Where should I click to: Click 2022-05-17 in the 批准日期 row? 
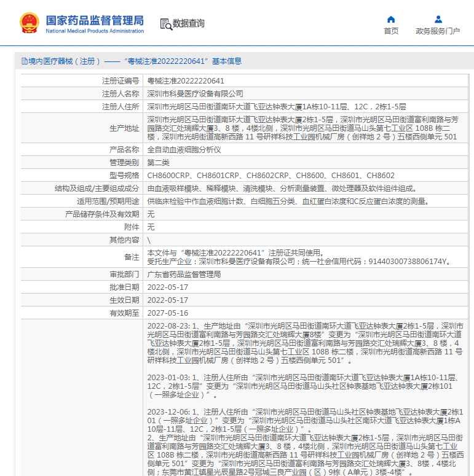pyautogui.click(x=168, y=287)
